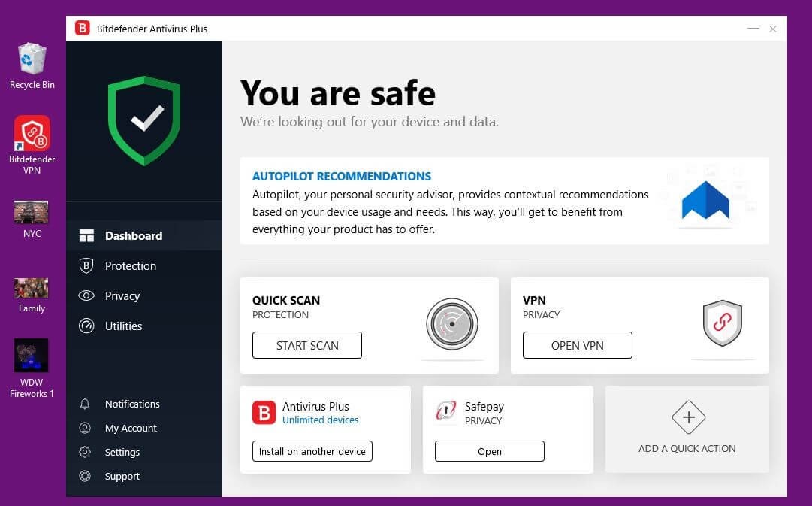Open the Recycle Bin on the desktop

pos(32,59)
